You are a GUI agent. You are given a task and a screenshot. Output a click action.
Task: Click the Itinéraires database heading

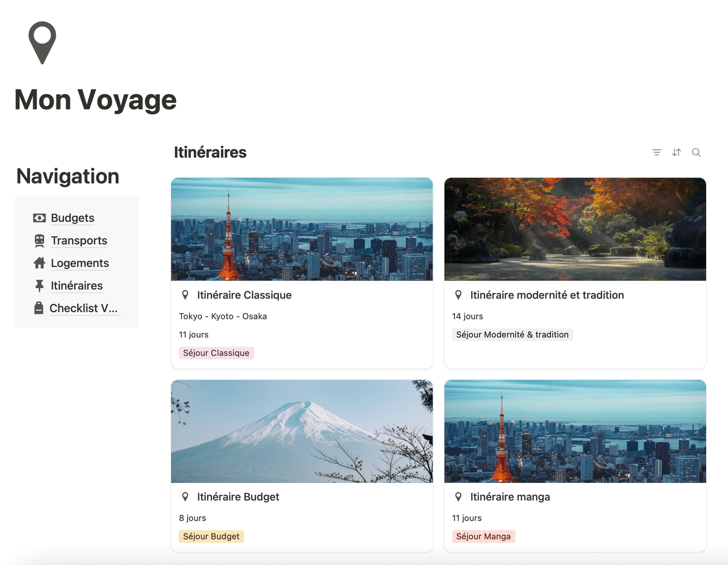click(x=210, y=152)
